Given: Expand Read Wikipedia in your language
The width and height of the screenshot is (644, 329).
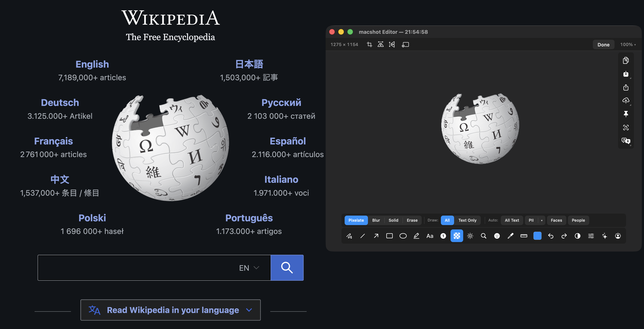Looking at the screenshot, I should (170, 310).
